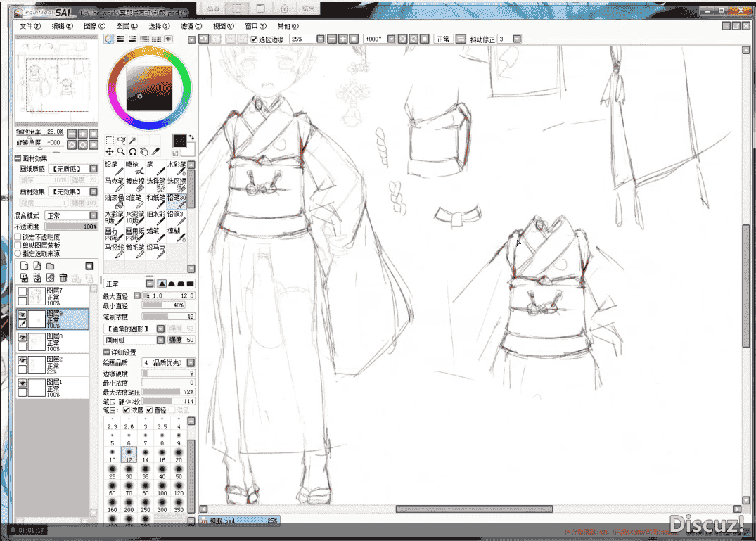The height and width of the screenshot is (541, 756).
Task: Select the 模糊 blur tool
Action: click(177, 234)
